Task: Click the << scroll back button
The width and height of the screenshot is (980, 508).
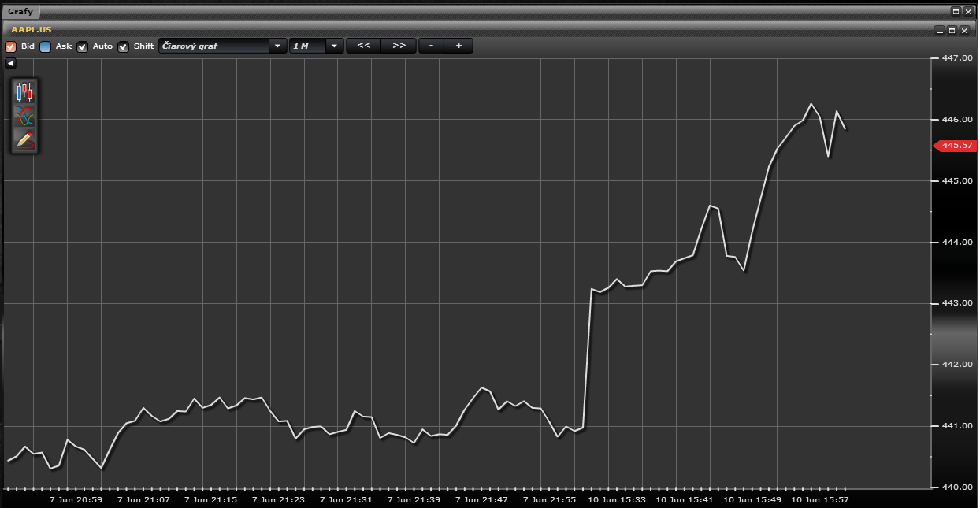Action: point(364,46)
